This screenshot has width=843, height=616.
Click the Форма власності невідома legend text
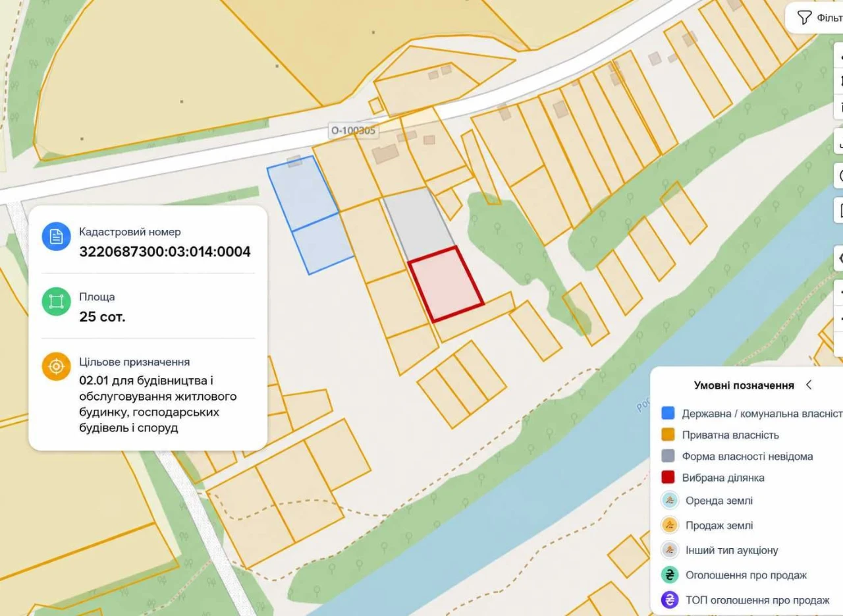tap(748, 456)
